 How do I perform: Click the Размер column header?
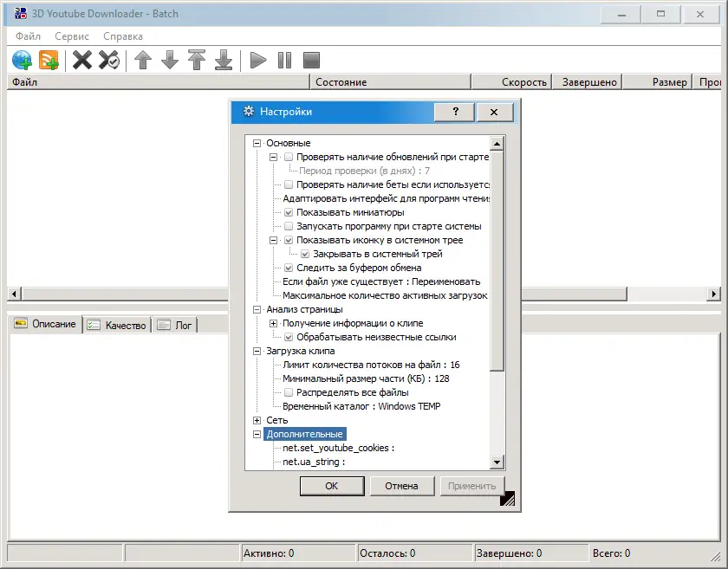[x=658, y=82]
